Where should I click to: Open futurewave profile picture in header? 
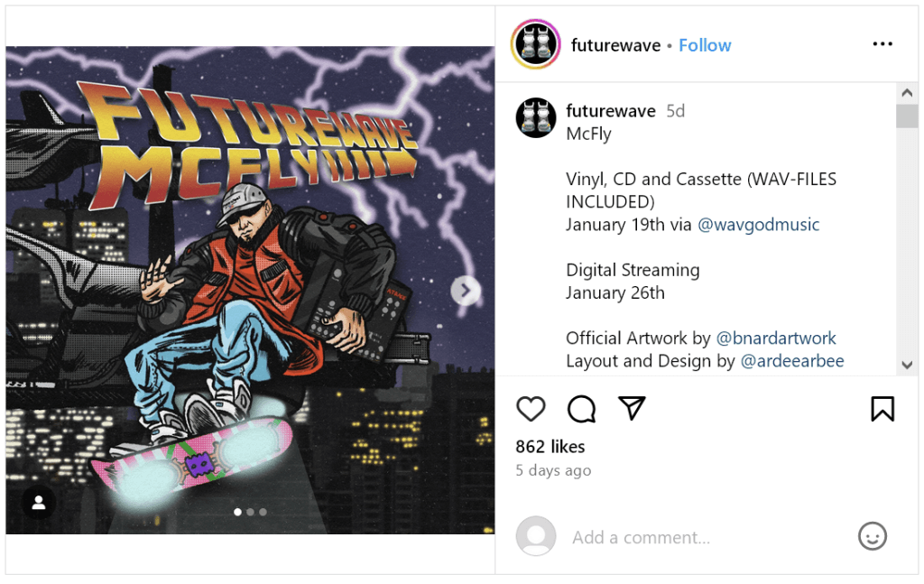click(x=535, y=45)
